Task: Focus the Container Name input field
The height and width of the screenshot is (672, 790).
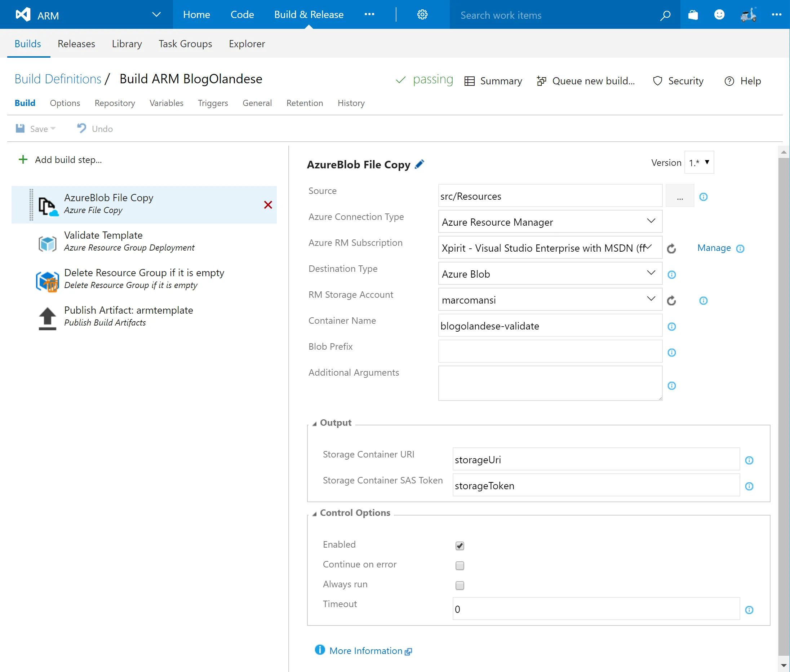Action: (x=550, y=325)
